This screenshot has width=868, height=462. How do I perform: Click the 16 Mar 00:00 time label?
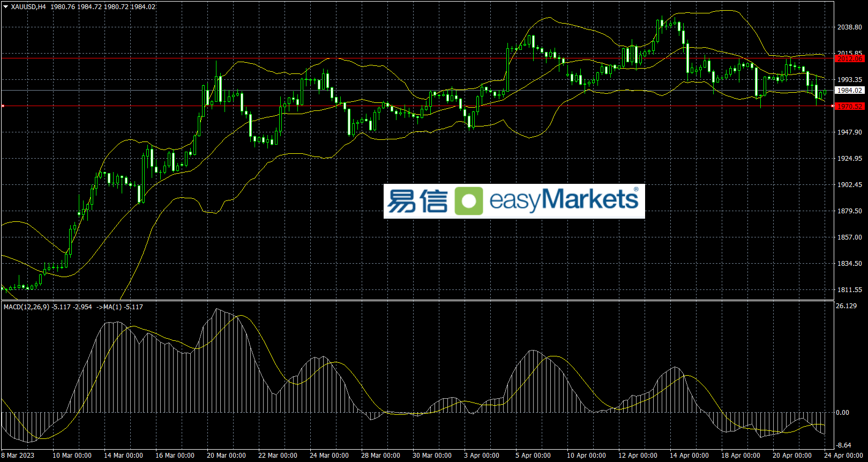point(175,456)
